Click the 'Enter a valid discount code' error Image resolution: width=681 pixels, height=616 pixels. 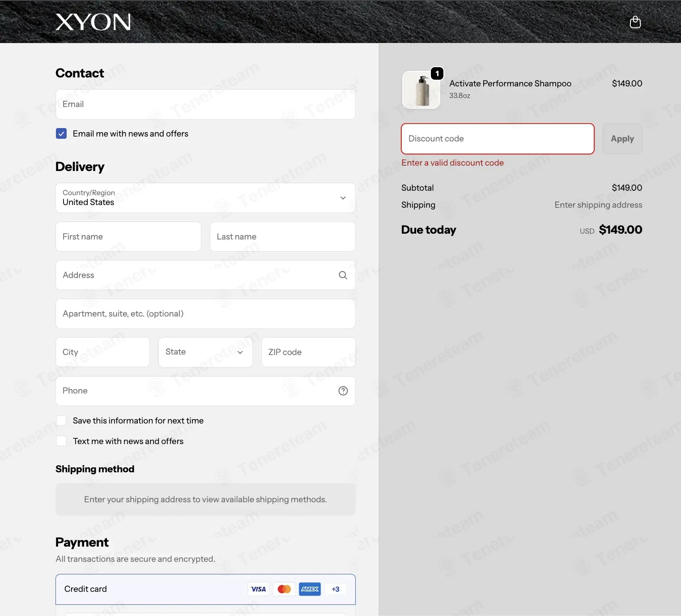coord(452,163)
